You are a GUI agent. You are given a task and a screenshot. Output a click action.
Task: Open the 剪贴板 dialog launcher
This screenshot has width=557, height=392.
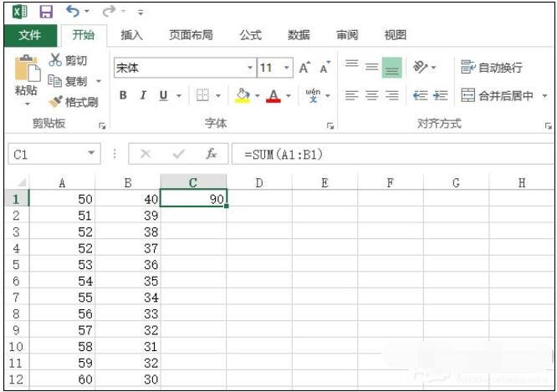click(102, 125)
